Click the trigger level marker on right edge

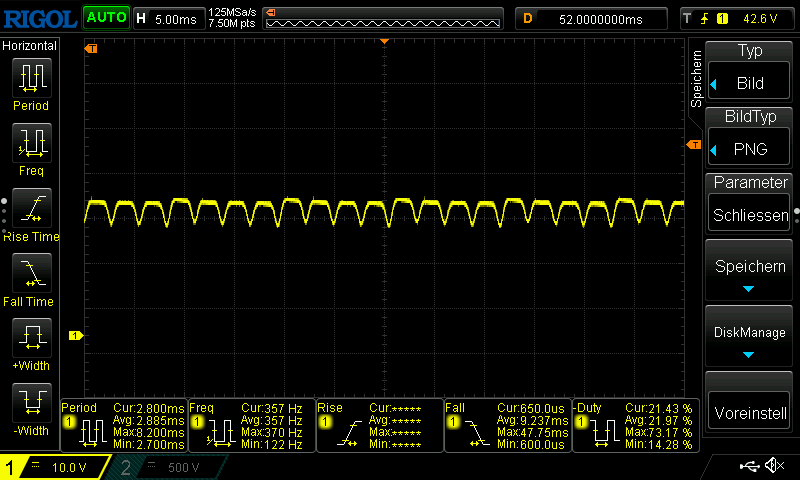click(x=693, y=145)
